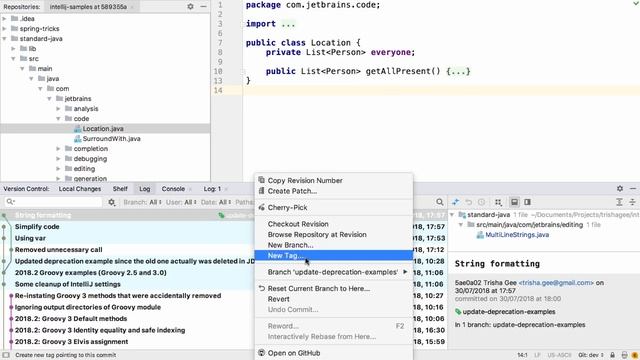Collapse the src folder
The width and height of the screenshot is (640, 360).
coord(13,59)
